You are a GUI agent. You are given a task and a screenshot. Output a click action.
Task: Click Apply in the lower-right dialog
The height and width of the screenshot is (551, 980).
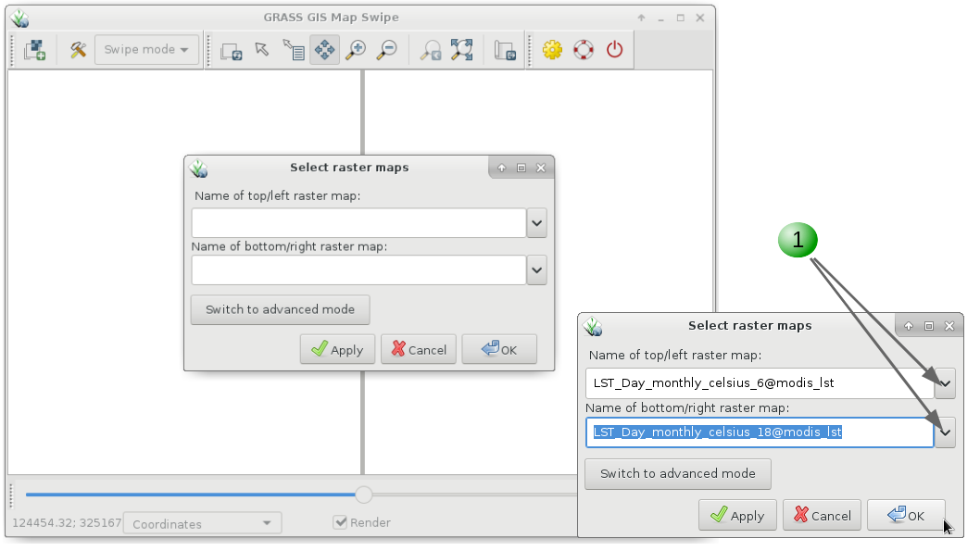737,516
